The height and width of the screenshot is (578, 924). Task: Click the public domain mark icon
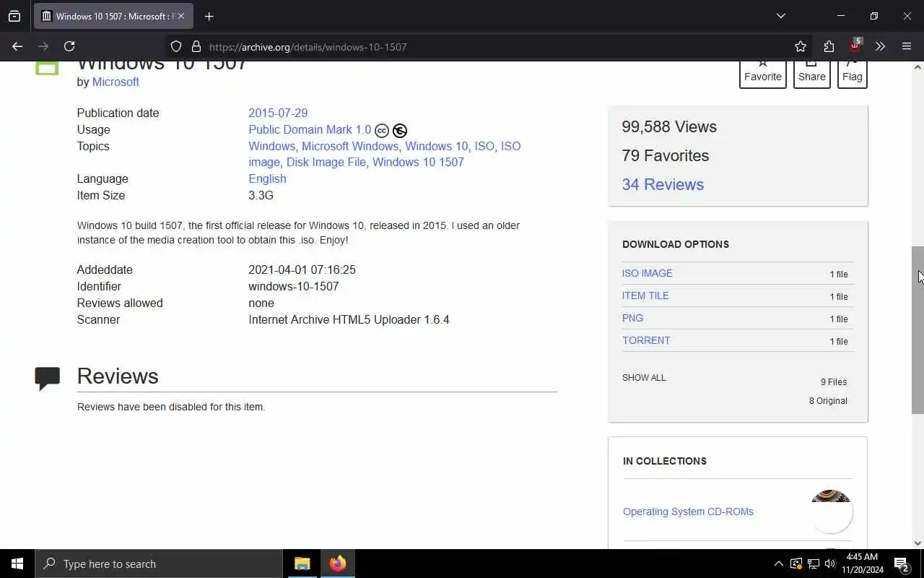[x=400, y=131]
